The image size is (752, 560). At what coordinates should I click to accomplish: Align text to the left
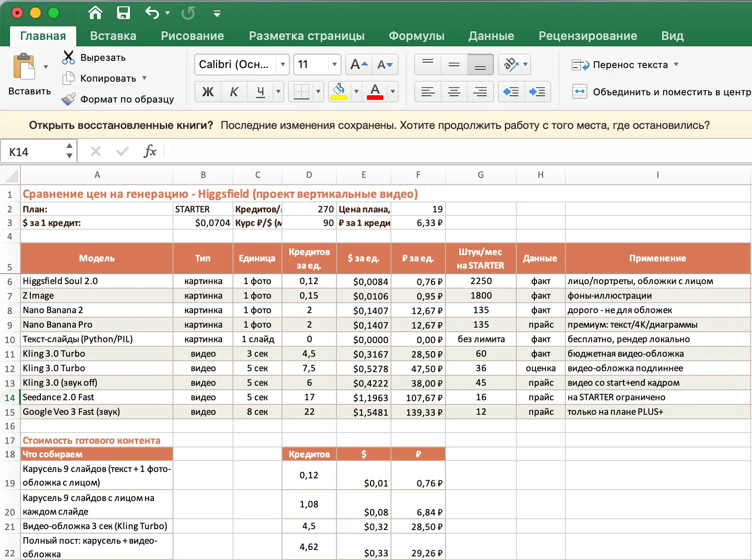(x=428, y=92)
